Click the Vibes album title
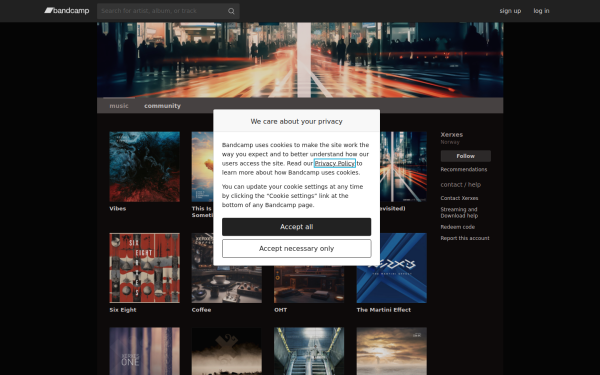 point(118,209)
